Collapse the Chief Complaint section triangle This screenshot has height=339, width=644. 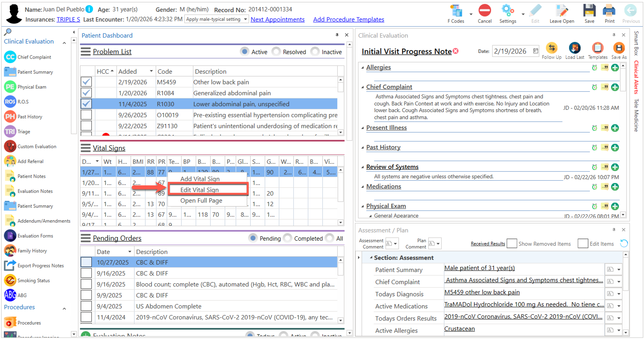[x=363, y=87]
